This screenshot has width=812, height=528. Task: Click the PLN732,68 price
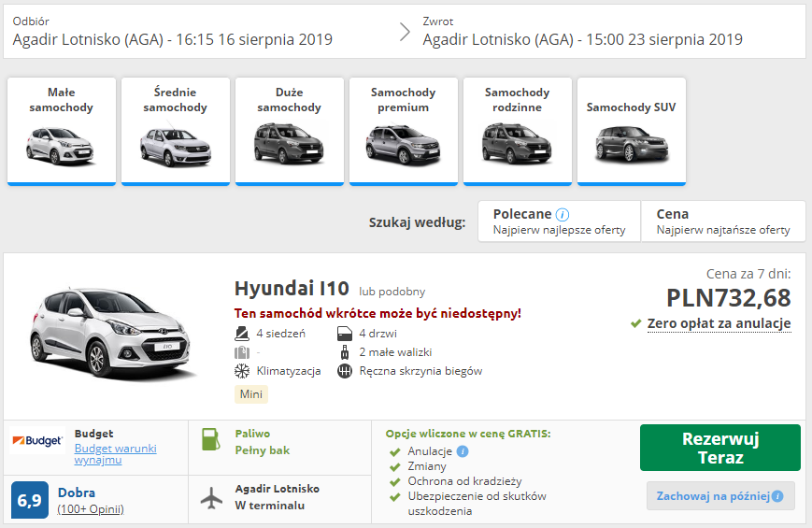point(728,298)
